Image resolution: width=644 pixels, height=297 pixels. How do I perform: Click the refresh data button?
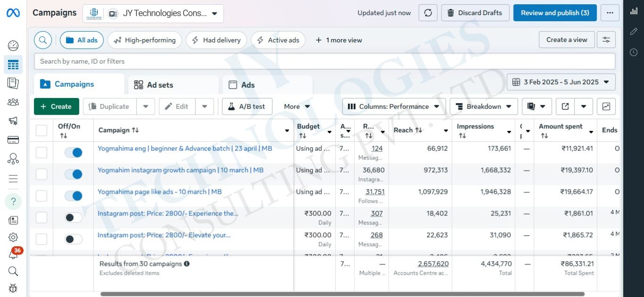(428, 13)
